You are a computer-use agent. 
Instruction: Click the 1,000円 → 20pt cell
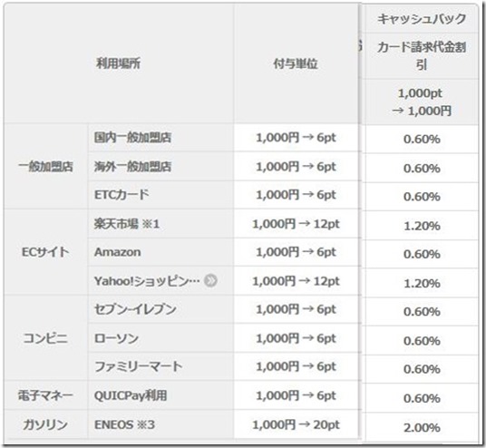(x=296, y=424)
